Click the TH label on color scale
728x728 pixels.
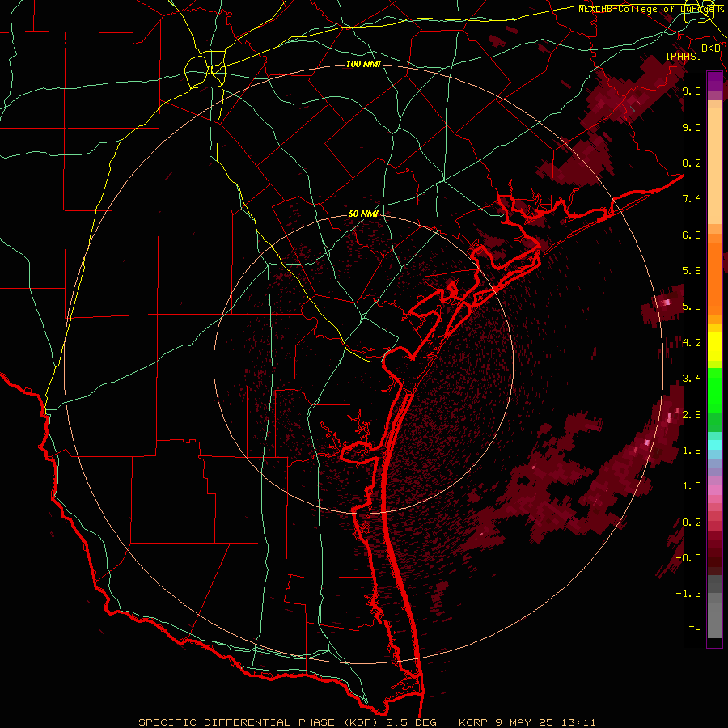click(695, 630)
